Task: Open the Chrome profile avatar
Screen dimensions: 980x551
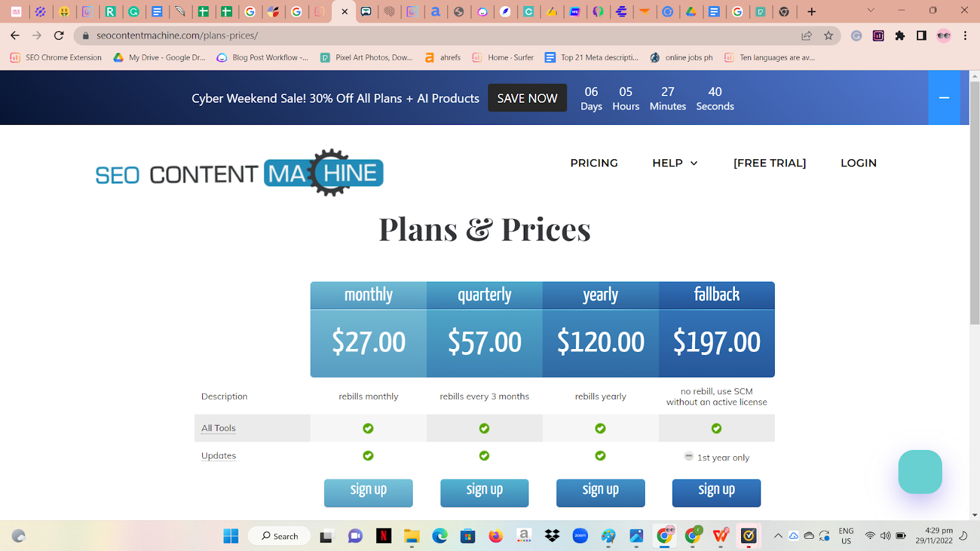Action: [x=943, y=36]
